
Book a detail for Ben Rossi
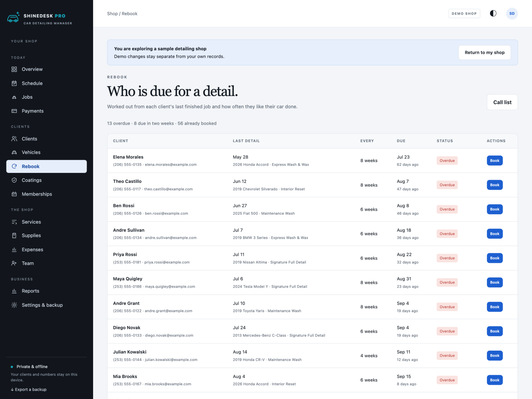coord(495,209)
